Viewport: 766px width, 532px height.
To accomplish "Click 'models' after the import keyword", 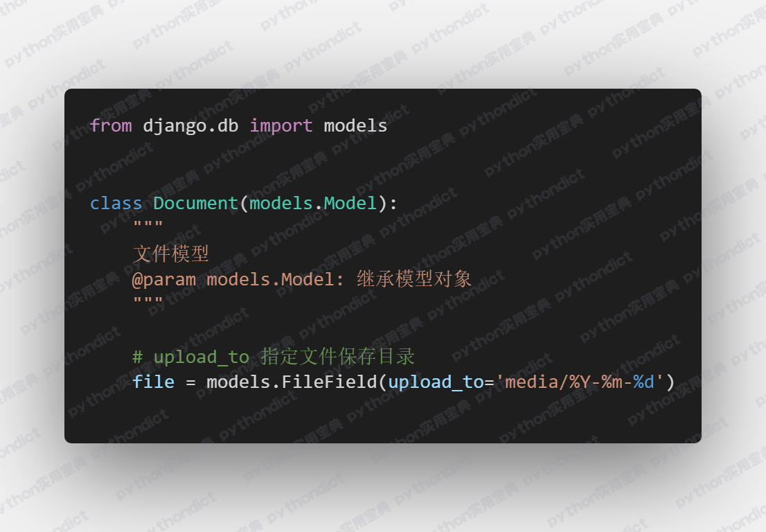I will [x=356, y=125].
